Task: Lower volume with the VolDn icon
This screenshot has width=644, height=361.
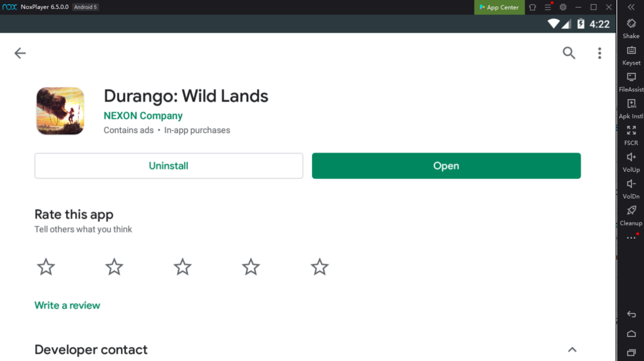Action: [631, 184]
